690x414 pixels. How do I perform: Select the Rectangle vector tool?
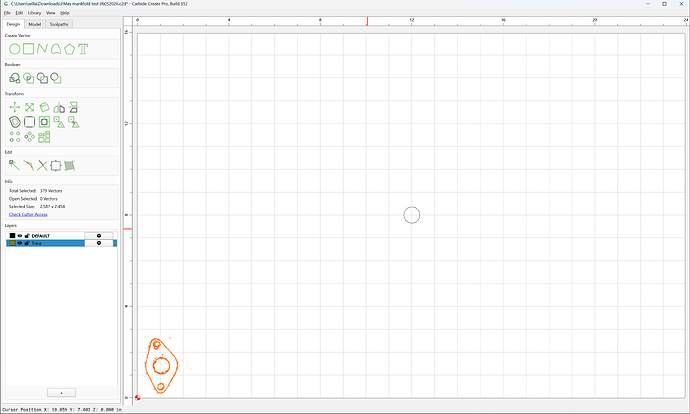tap(29, 49)
